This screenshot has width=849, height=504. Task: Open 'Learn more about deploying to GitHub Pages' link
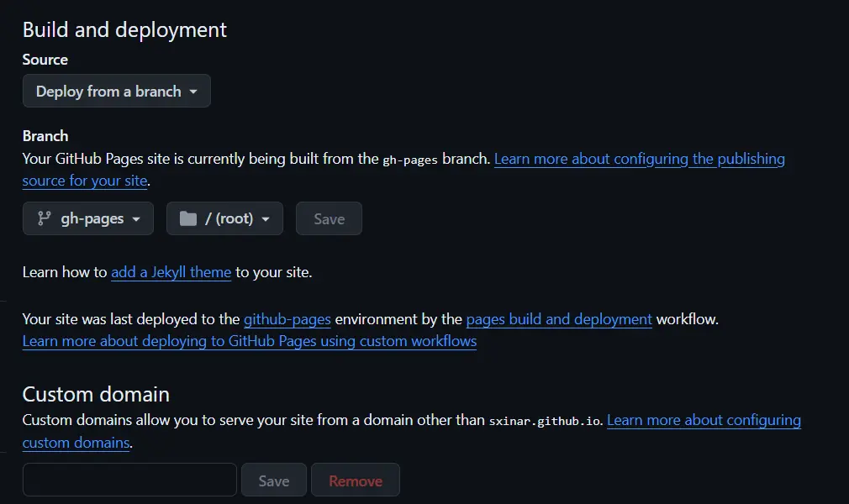[x=250, y=341]
